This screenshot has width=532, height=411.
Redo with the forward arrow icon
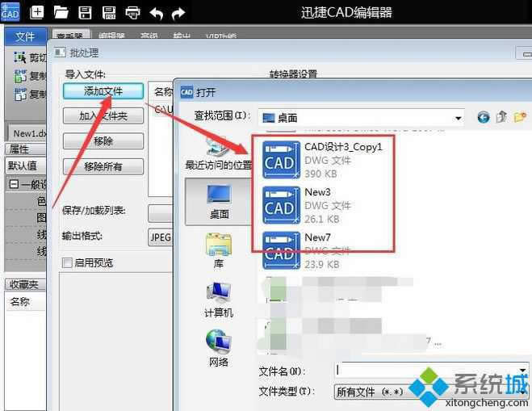178,13
